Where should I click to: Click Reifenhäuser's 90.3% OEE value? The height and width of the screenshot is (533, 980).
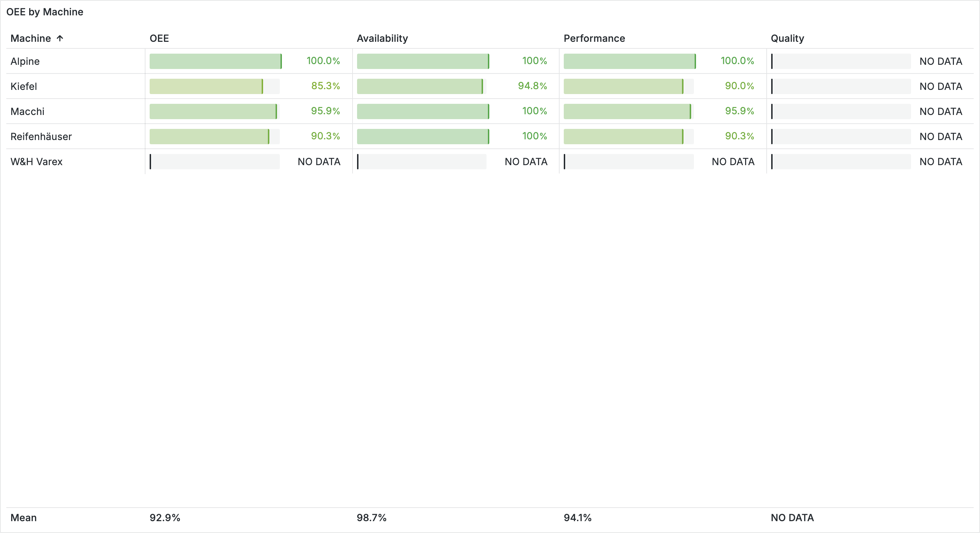click(325, 136)
